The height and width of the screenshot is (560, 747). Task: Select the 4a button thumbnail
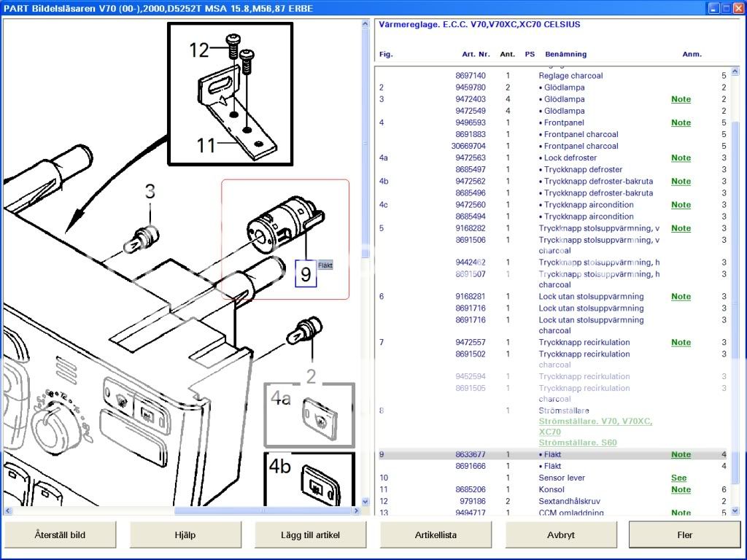(309, 414)
